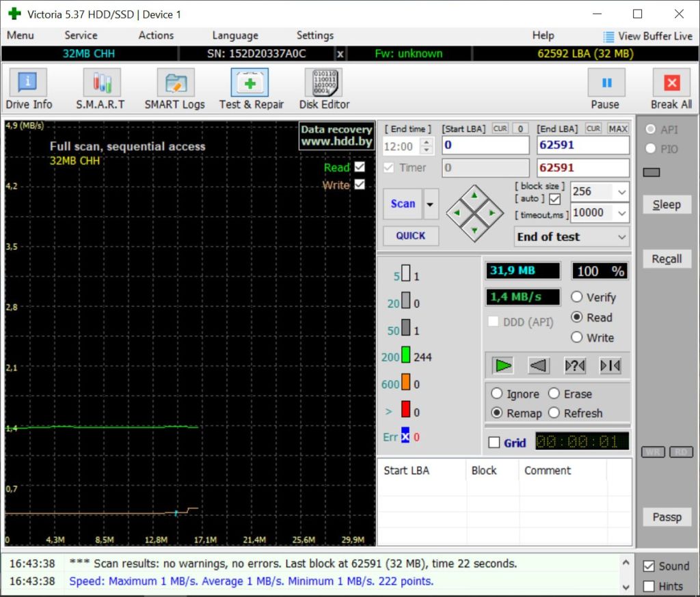Screen dimensions: 700x597
Task: Enable the Grid checkbox
Action: (x=494, y=443)
